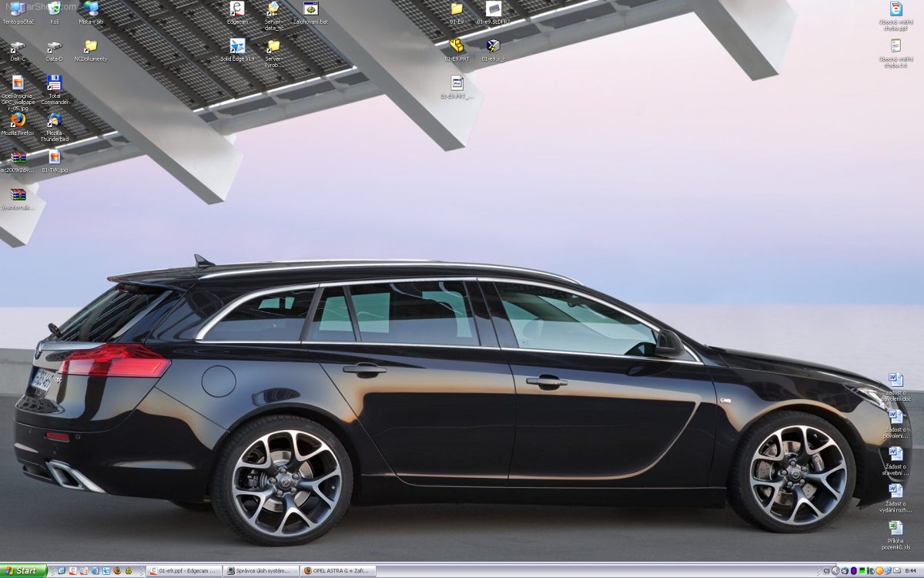This screenshot has width=924, height=578.
Task: Click the Firefox icon in Quick Launch
Action: click(x=117, y=571)
